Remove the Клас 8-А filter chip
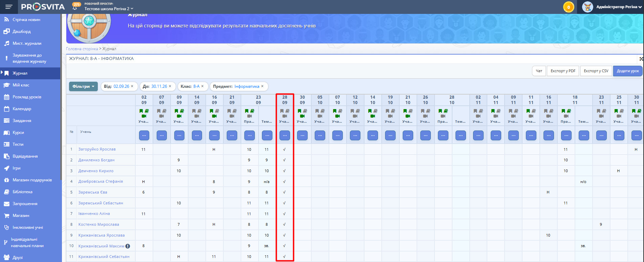This screenshot has width=644, height=262. click(203, 86)
